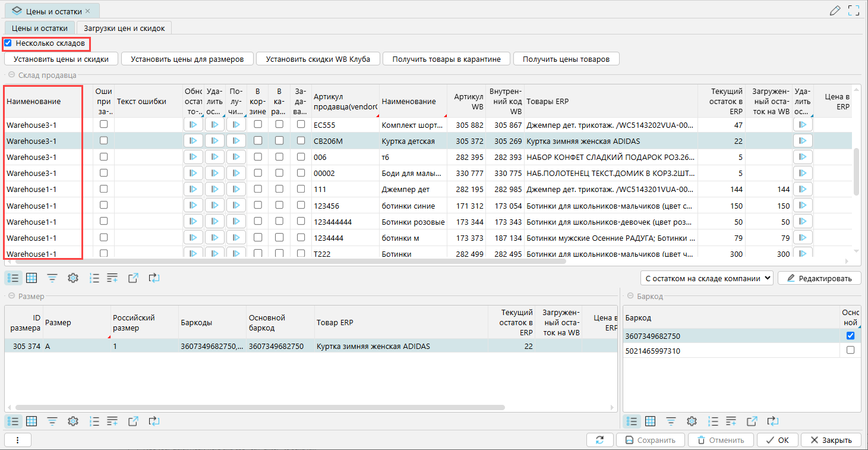Click the refresh button beside Сохранить
Screen dimensions: 868x450
600,440
